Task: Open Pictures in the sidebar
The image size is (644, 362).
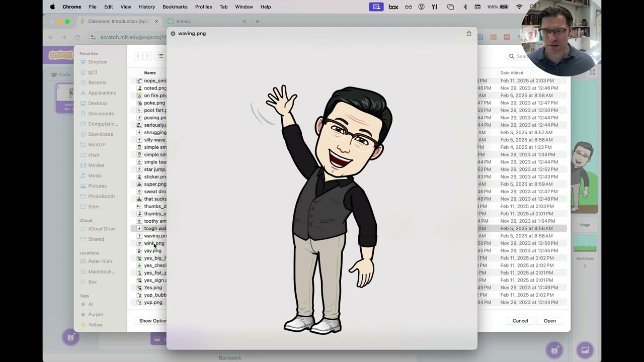Action: tap(97, 186)
